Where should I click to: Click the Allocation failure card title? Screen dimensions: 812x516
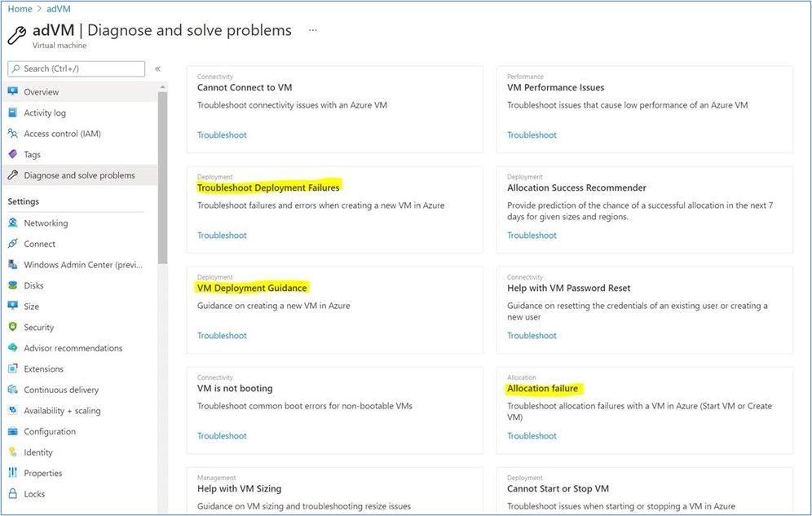[x=542, y=388]
